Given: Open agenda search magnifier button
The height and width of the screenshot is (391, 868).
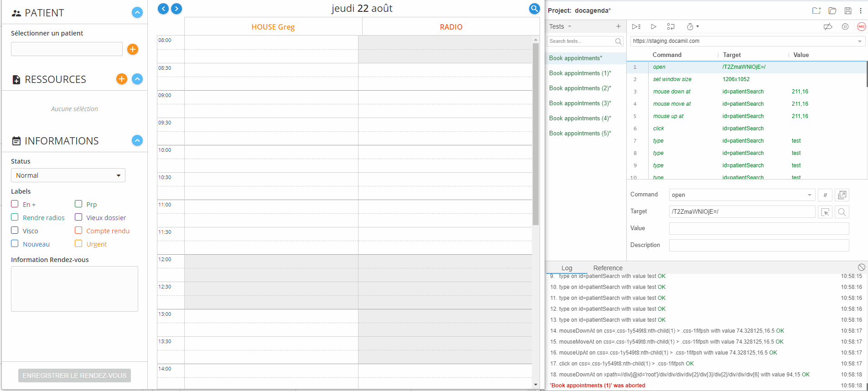Looking at the screenshot, I should (535, 8).
